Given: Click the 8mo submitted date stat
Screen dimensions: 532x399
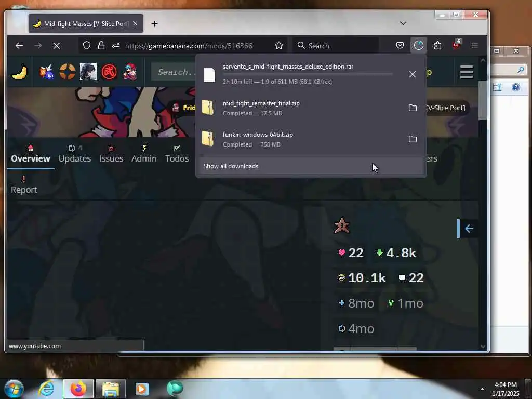Looking at the screenshot, I should (356, 303).
